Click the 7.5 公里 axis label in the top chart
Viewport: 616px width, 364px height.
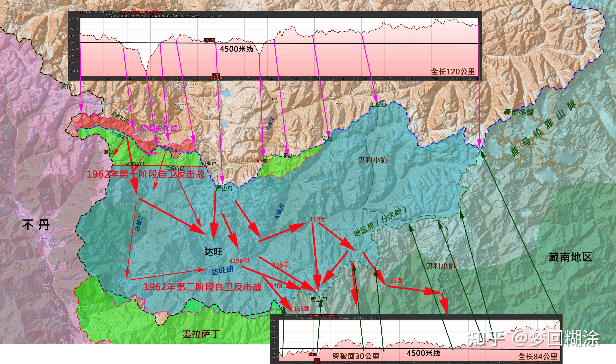(x=104, y=79)
